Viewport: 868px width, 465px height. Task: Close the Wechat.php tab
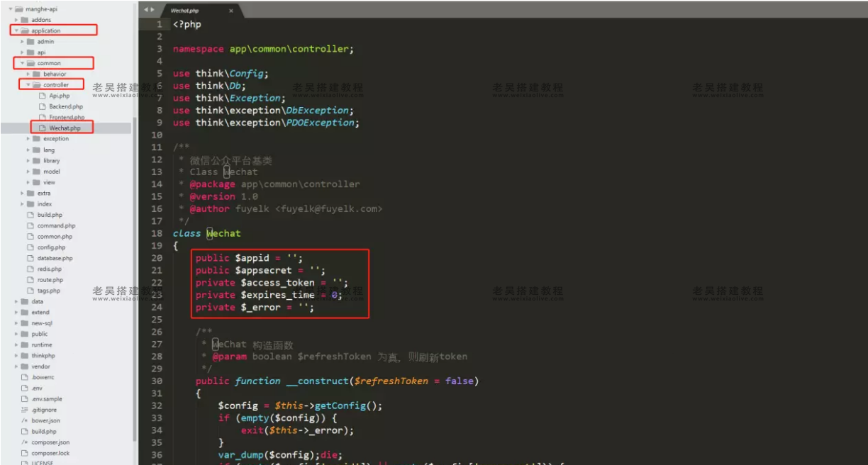click(231, 11)
